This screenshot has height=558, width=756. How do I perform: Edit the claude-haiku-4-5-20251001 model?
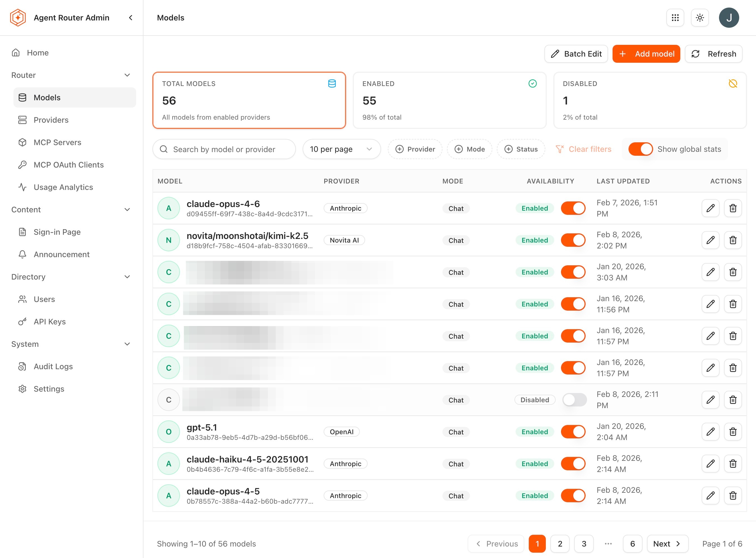(710, 463)
